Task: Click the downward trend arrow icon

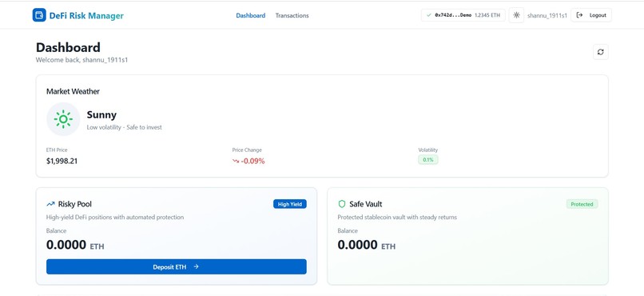Action: pyautogui.click(x=236, y=161)
